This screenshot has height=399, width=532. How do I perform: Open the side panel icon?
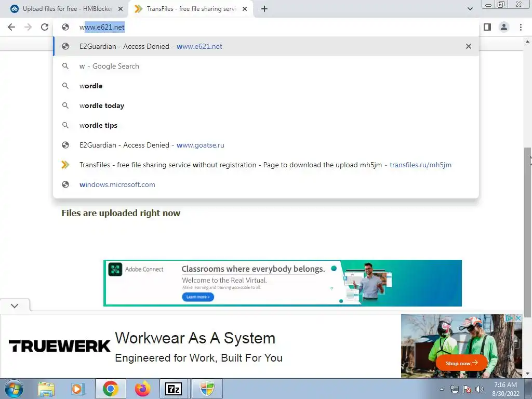(487, 27)
